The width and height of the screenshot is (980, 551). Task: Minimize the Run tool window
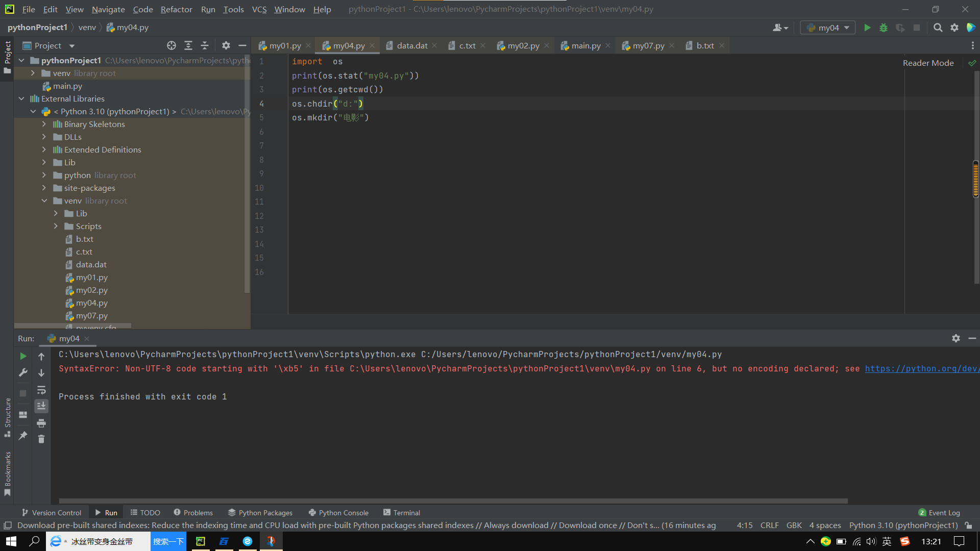point(972,338)
